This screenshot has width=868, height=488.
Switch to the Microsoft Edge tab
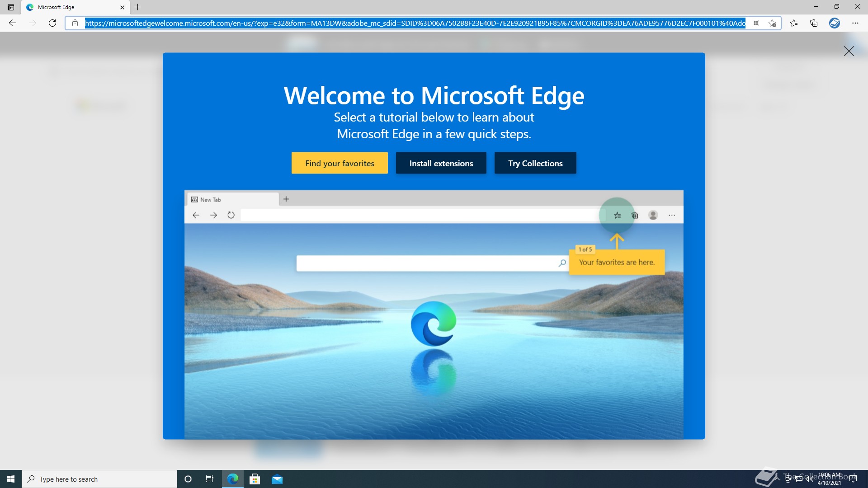click(x=75, y=7)
